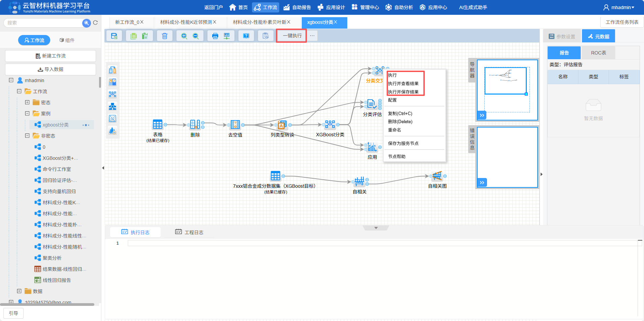Image resolution: width=644 pixels, height=321 pixels.
Task: Open the mhadmin user dropdown
Action: [619, 7]
